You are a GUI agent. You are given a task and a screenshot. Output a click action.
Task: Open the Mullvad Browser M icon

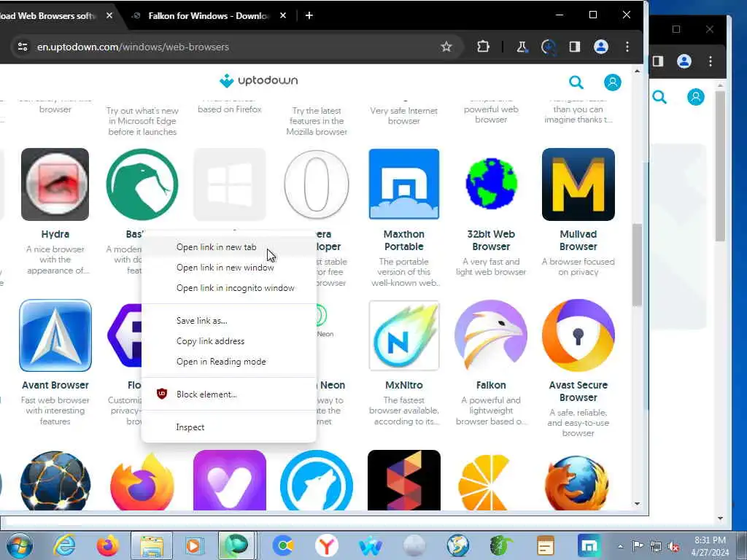pos(578,184)
